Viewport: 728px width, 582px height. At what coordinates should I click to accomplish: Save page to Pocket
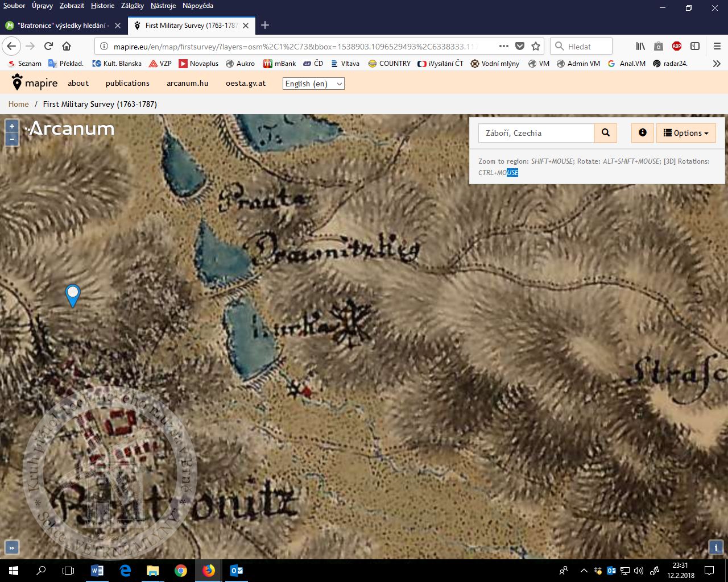[x=520, y=46]
